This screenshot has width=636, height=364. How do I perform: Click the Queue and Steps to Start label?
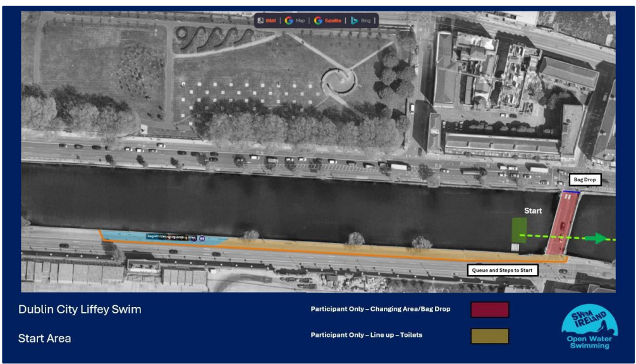[x=502, y=270]
